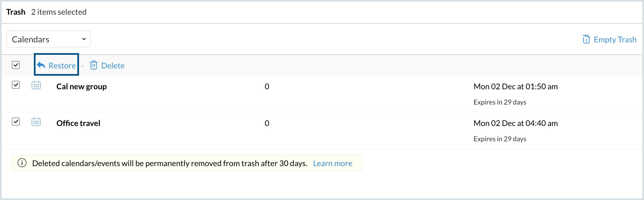644x200 pixels.
Task: Deselect the Office travel checkbox
Action: point(16,121)
